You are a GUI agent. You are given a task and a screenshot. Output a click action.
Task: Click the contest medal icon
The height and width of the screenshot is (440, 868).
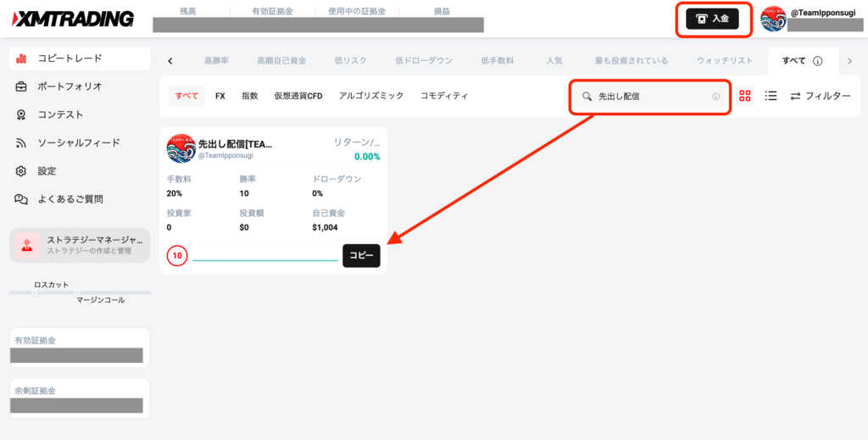[x=21, y=115]
